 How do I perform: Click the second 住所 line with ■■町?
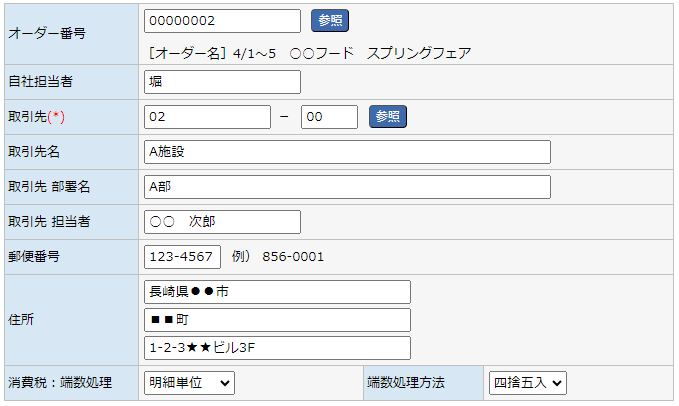[277, 320]
